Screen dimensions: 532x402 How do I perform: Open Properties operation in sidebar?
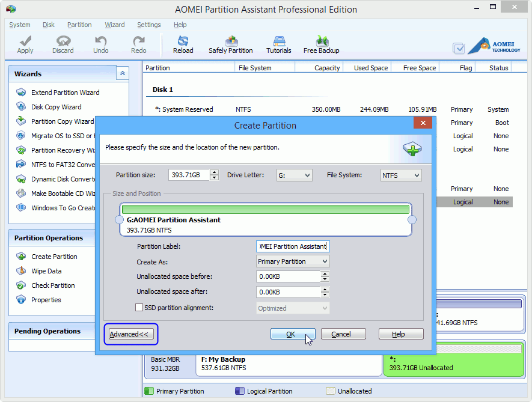(x=38, y=300)
